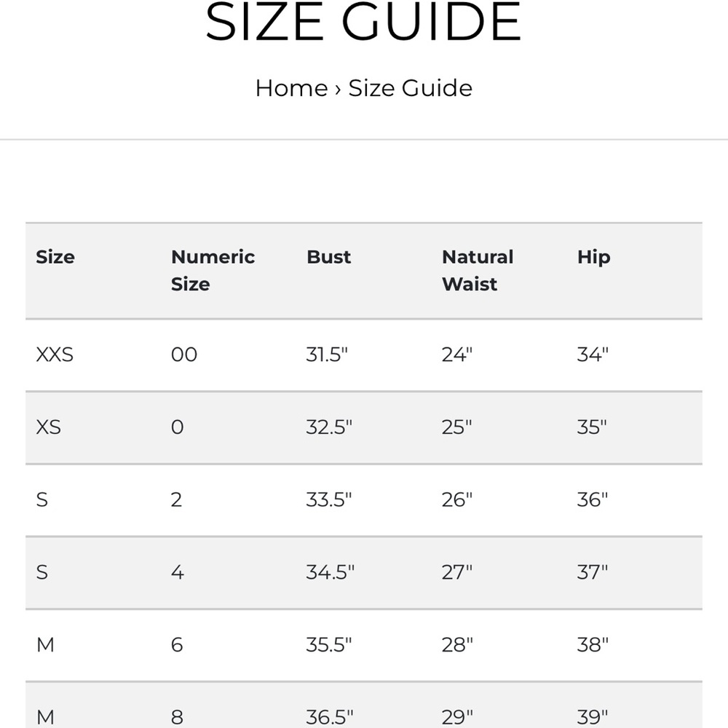Select numeric size 6 cell
This screenshot has width=728, height=728.
(177, 645)
